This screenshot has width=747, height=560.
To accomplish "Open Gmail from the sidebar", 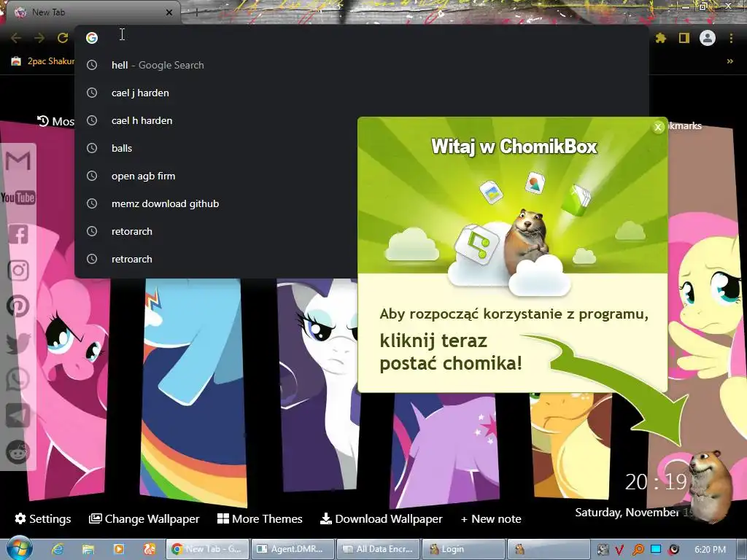I will click(x=18, y=161).
